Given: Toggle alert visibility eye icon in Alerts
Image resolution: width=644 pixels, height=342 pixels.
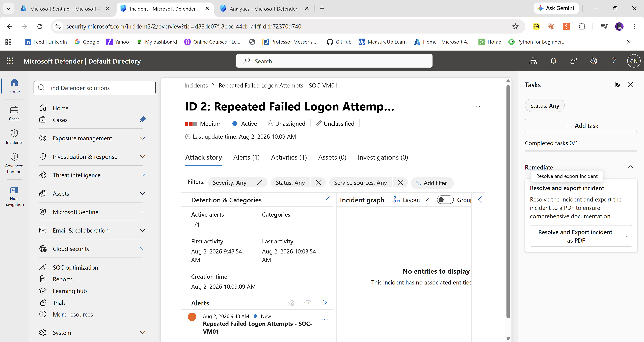Looking at the screenshot, I should click(x=308, y=303).
